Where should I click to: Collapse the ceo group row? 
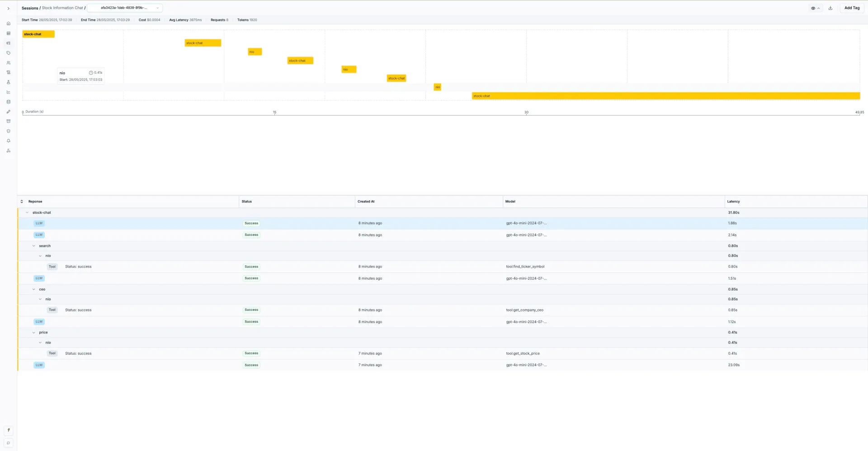pos(33,289)
